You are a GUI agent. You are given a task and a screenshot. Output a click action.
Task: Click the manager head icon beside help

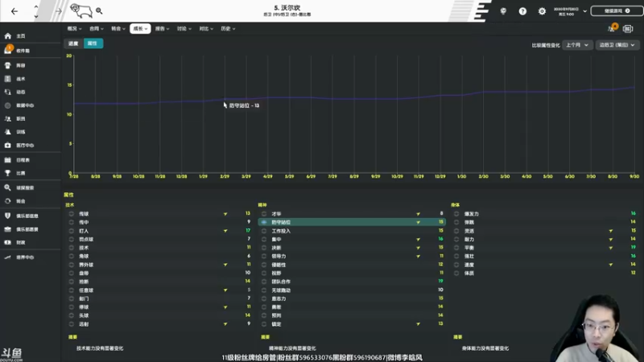pos(503,11)
